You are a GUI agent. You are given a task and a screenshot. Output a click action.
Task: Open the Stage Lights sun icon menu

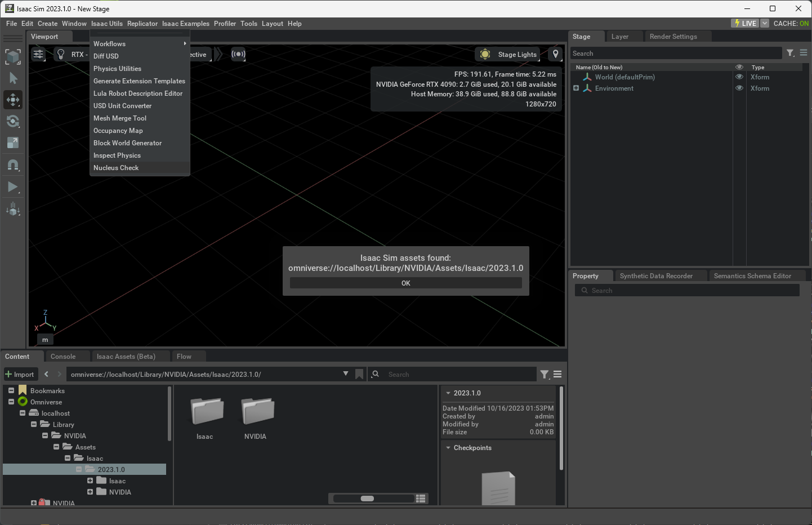(485, 55)
